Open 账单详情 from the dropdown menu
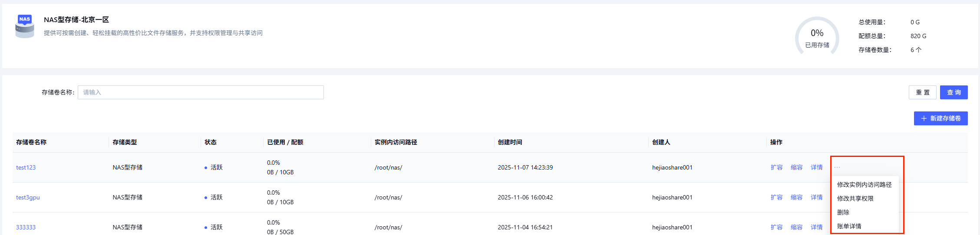 [x=849, y=226]
